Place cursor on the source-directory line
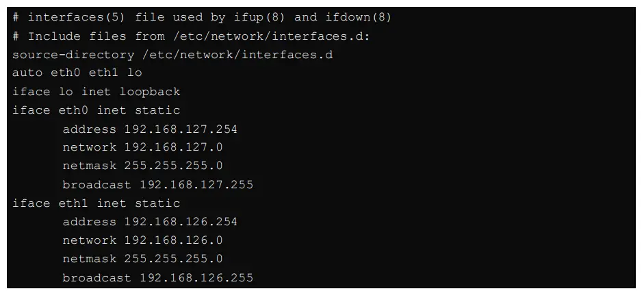 [172, 54]
